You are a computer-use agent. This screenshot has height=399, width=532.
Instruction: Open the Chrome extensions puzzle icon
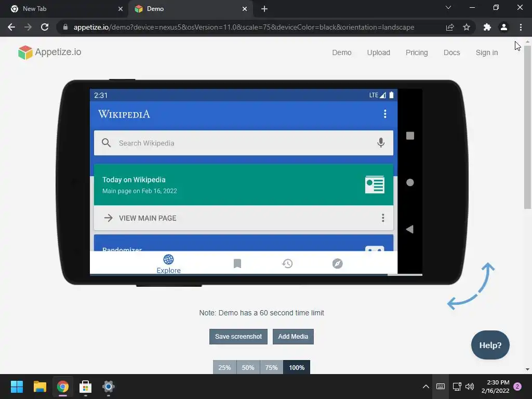tap(487, 27)
